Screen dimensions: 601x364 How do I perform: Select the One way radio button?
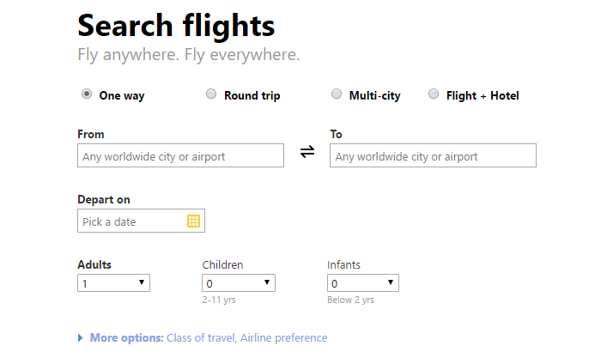pyautogui.click(x=87, y=94)
